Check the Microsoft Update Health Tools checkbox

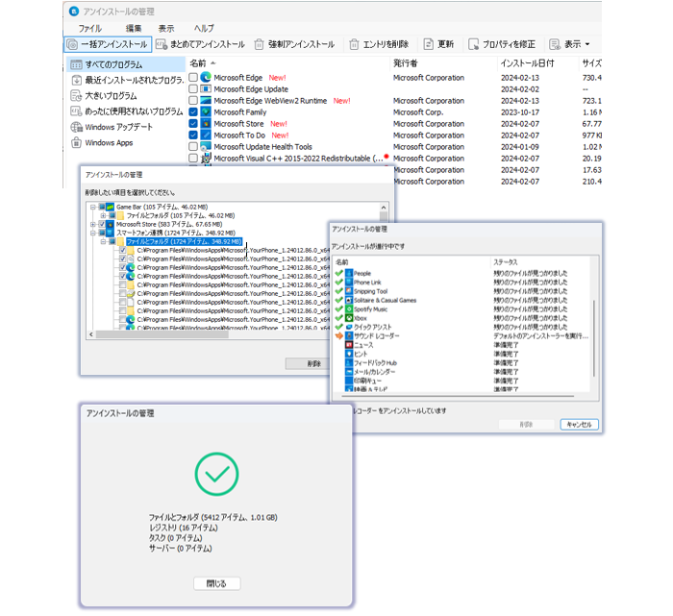click(193, 147)
